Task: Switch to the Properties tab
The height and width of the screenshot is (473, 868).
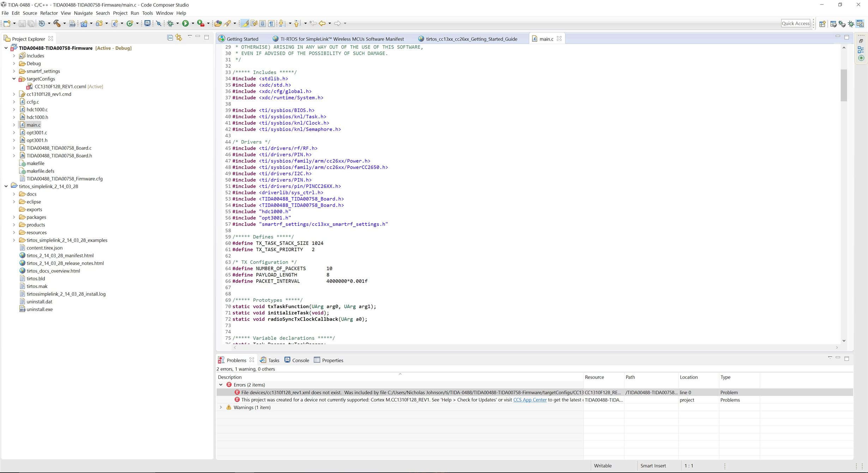Action: [x=328, y=360]
